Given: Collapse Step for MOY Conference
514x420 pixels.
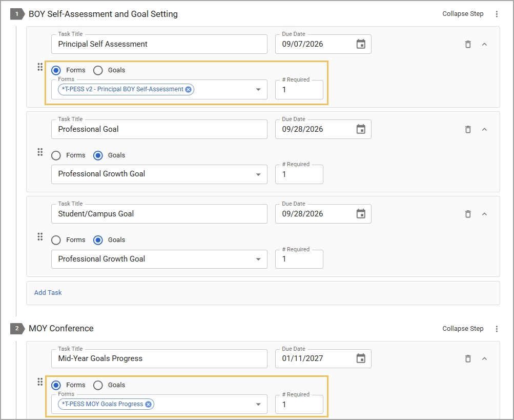Looking at the screenshot, I should [x=463, y=329].
